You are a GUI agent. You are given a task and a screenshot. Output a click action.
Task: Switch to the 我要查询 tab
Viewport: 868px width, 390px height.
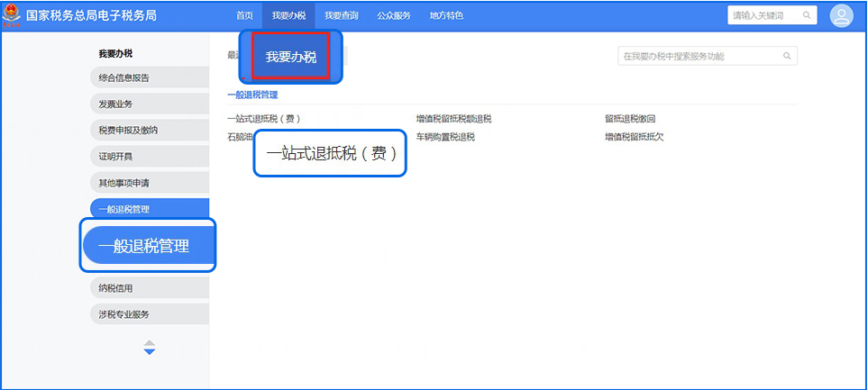click(341, 15)
